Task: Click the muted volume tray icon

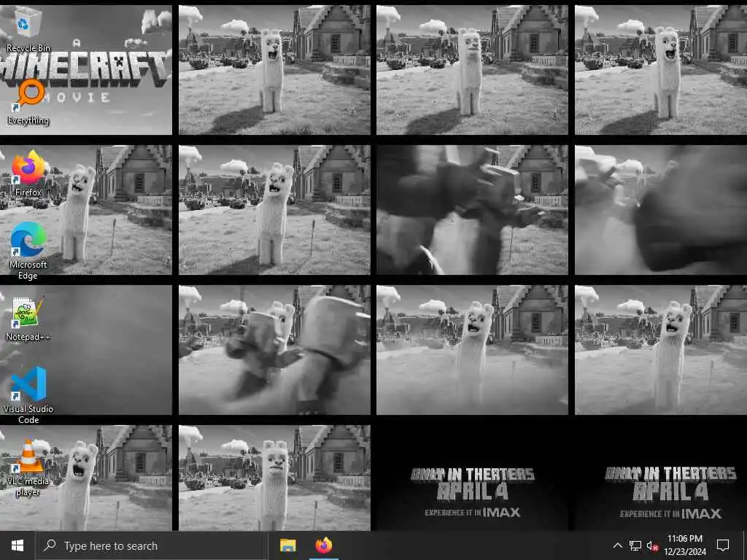Action: tap(652, 545)
